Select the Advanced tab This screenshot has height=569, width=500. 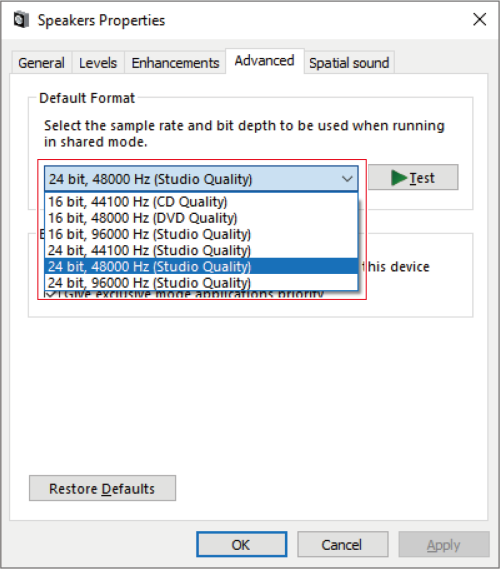tap(265, 61)
